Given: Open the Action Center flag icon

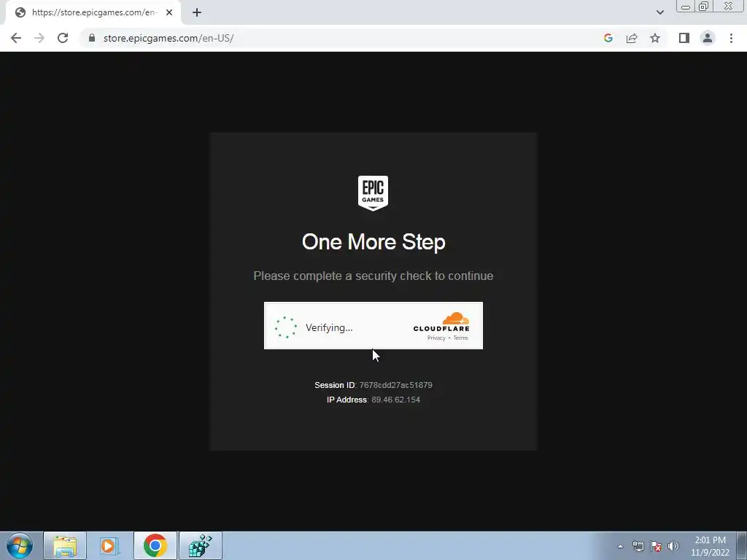Looking at the screenshot, I should click(x=656, y=546).
